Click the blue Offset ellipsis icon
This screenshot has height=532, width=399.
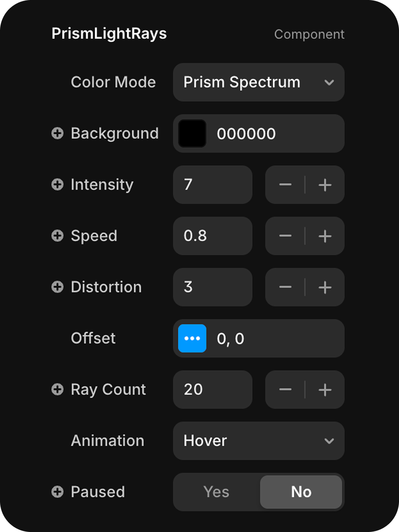point(192,338)
